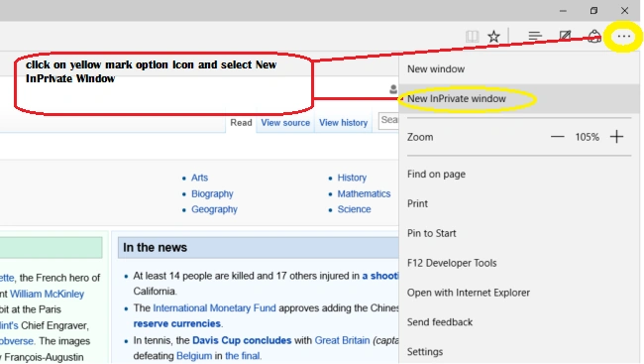Make a Web Note pen icon
The width and height of the screenshot is (644, 364).
565,36
